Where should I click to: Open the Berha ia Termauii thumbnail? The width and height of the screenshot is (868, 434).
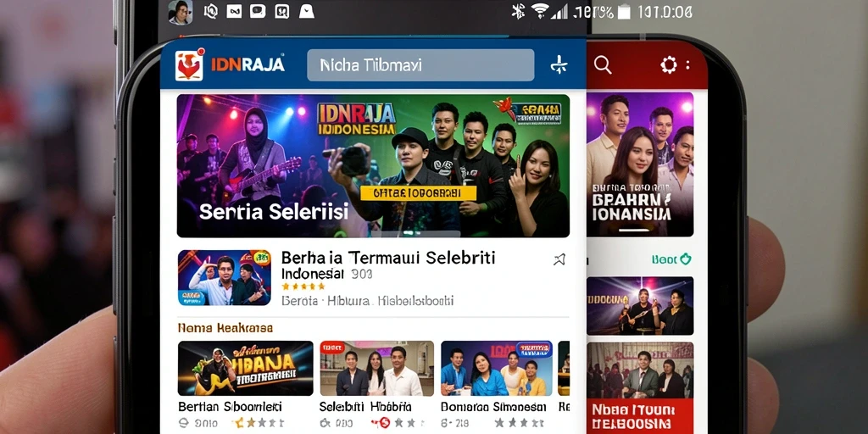[x=224, y=278]
